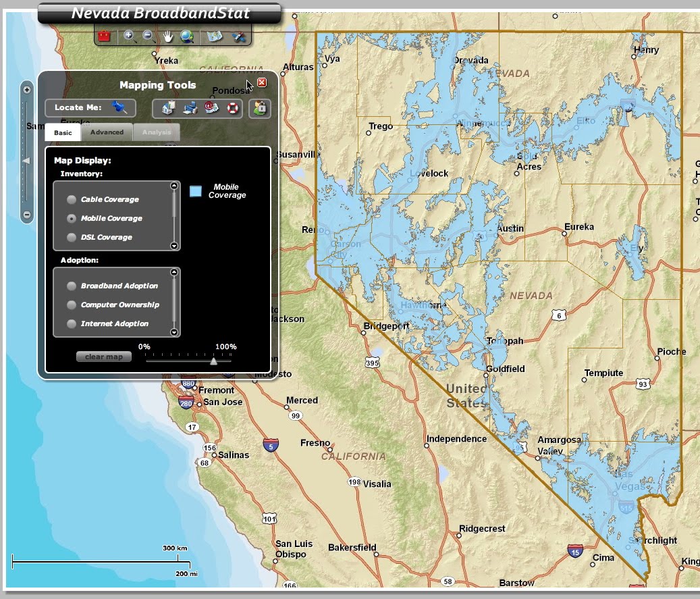Activate the pan hand tool
The height and width of the screenshot is (599, 700).
(168, 36)
